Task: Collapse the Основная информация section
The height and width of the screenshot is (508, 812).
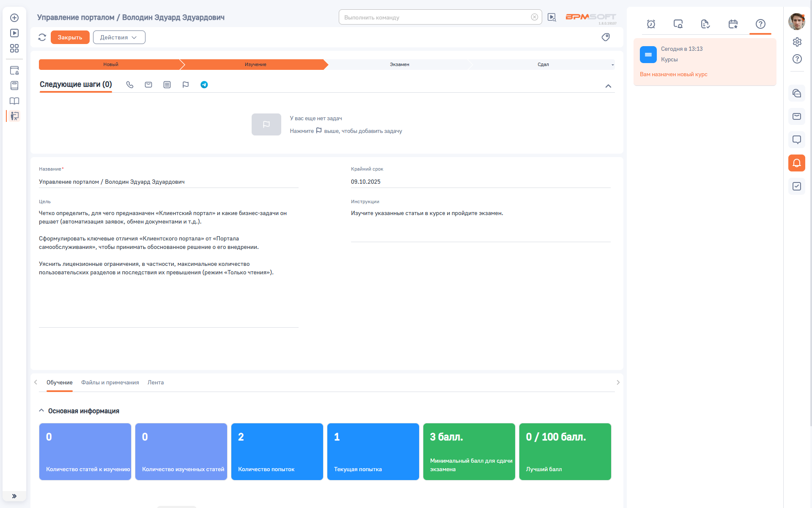Action: click(x=41, y=411)
